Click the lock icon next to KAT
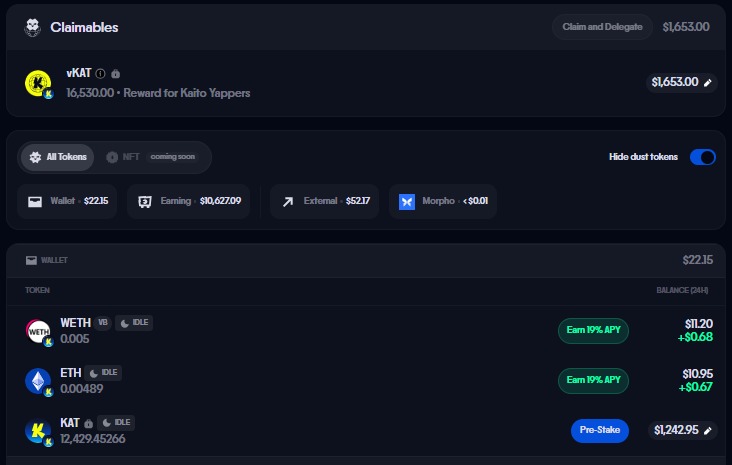Viewport: 732px width, 465px height. [89, 423]
